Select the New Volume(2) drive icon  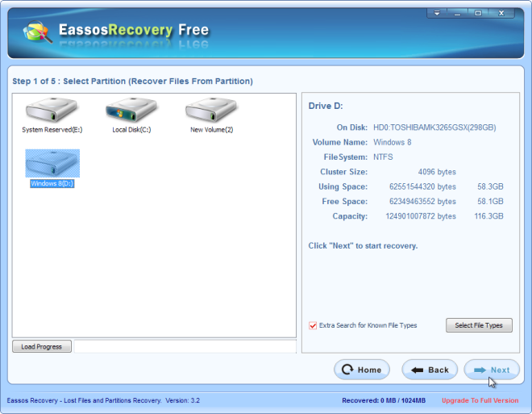pyautogui.click(x=211, y=110)
